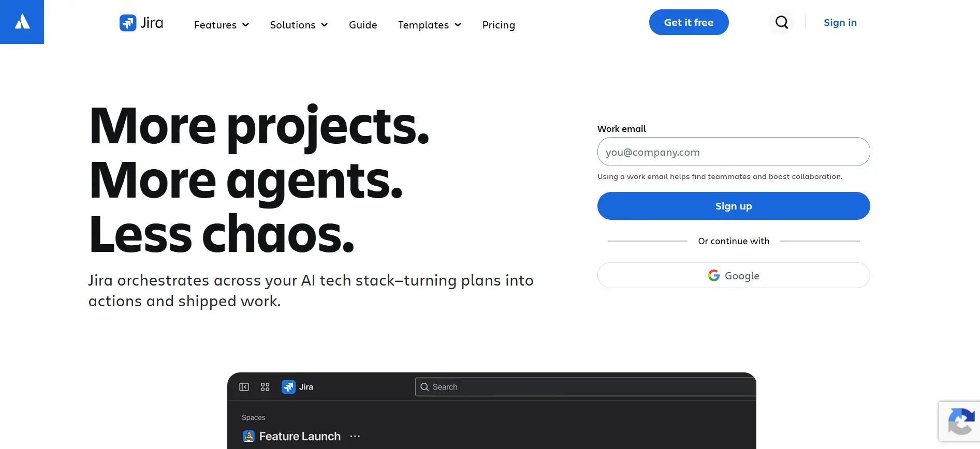This screenshot has width=980, height=449.
Task: Click the search magnifier in preview search bar
Action: (x=425, y=387)
